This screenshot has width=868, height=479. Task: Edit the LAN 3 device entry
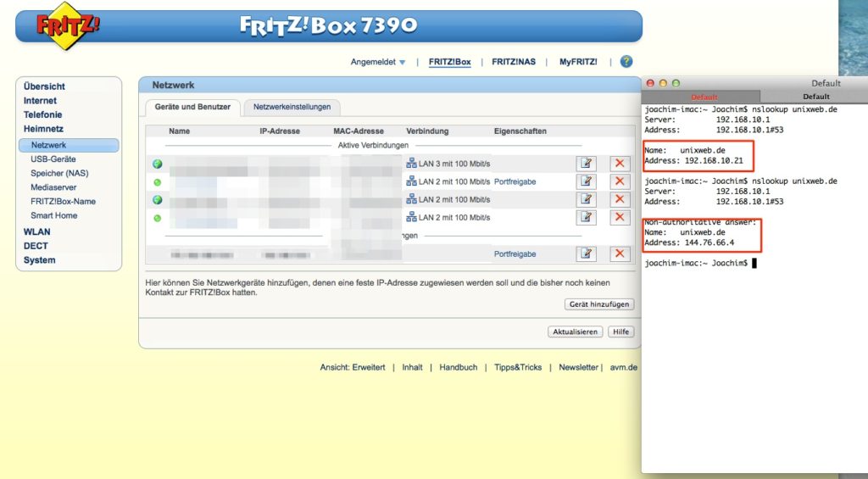587,164
